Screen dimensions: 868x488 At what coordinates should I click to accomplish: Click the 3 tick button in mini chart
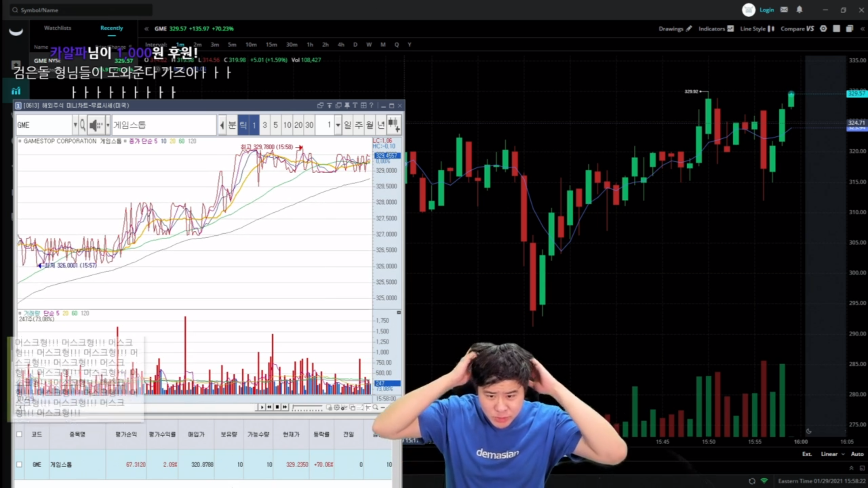click(x=264, y=125)
